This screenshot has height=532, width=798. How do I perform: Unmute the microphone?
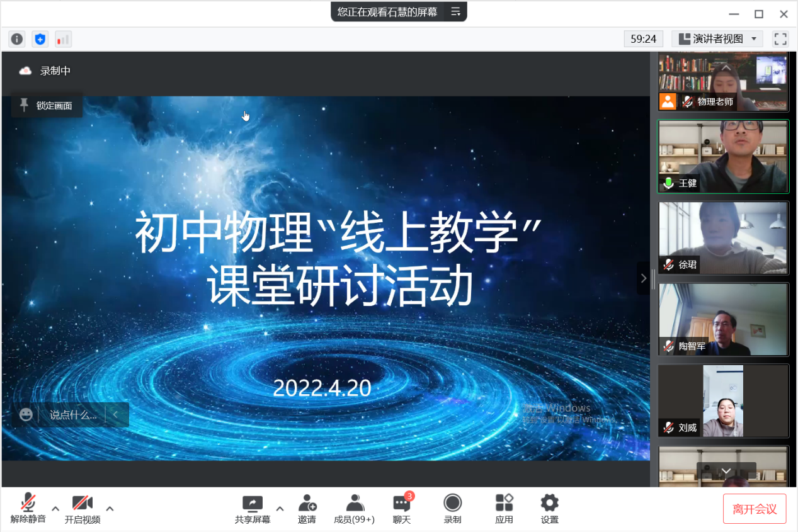pyautogui.click(x=28, y=509)
